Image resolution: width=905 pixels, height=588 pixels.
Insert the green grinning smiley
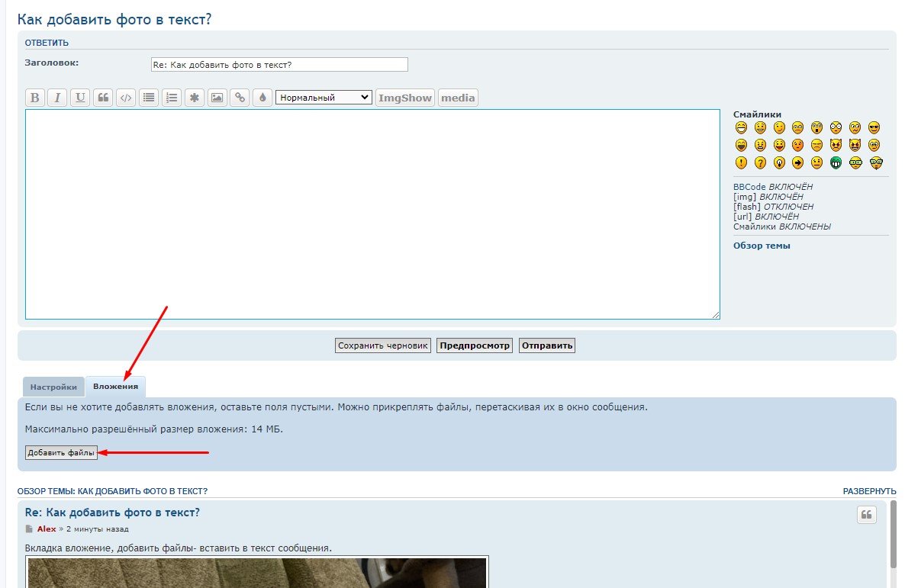836,162
